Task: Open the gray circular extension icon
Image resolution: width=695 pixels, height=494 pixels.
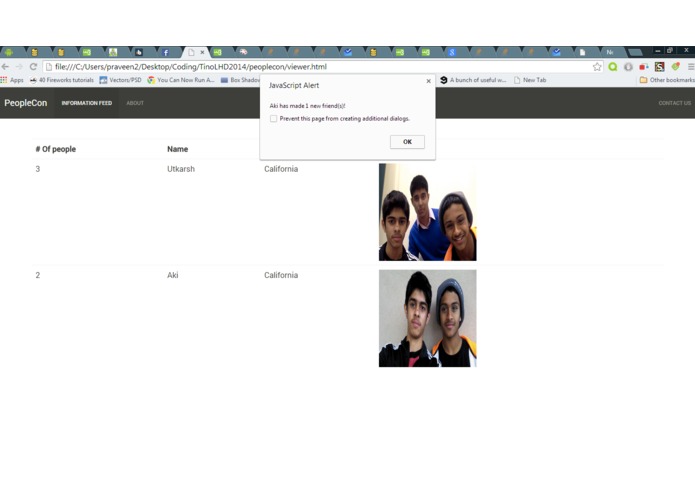Action: pos(628,67)
